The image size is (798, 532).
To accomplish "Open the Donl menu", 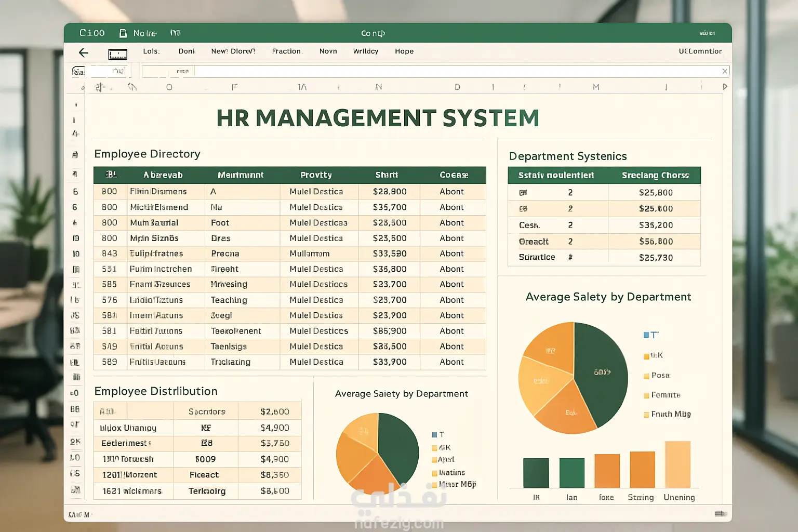I will tap(187, 51).
